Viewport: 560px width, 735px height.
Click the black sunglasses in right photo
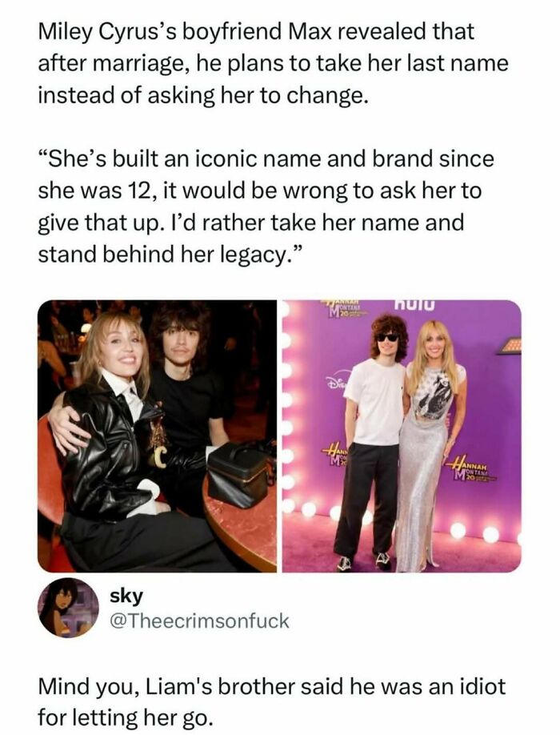387,338
